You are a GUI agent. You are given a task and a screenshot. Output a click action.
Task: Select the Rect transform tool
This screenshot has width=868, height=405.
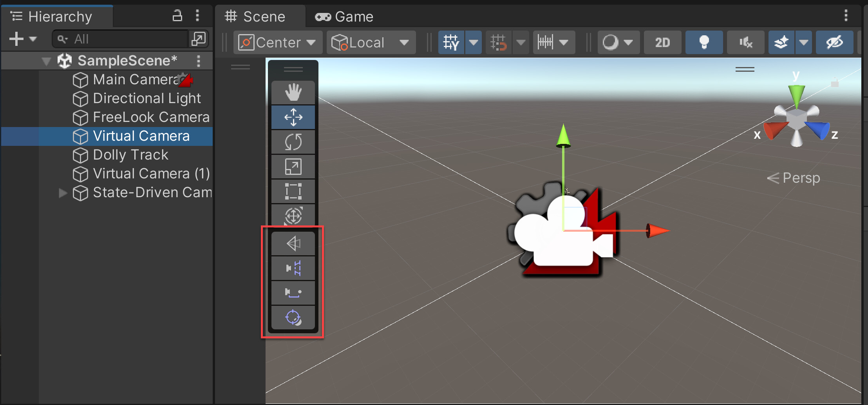click(x=293, y=191)
